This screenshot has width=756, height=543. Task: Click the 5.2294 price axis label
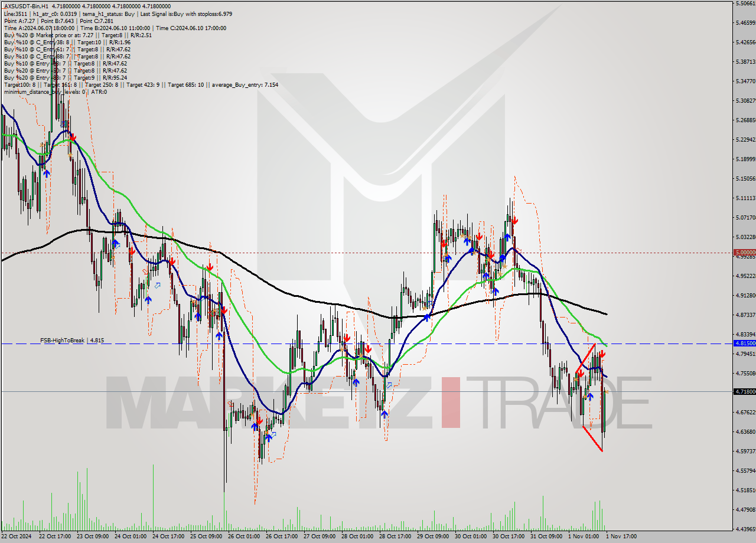(745, 139)
